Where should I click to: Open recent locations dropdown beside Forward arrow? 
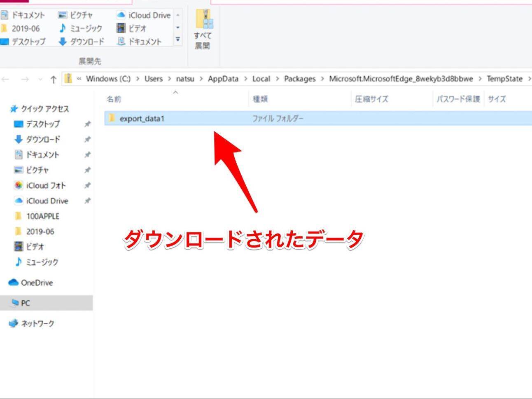pos(40,79)
